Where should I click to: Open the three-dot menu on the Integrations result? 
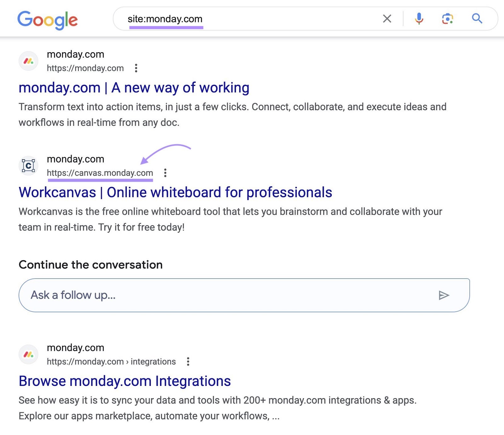click(x=188, y=362)
